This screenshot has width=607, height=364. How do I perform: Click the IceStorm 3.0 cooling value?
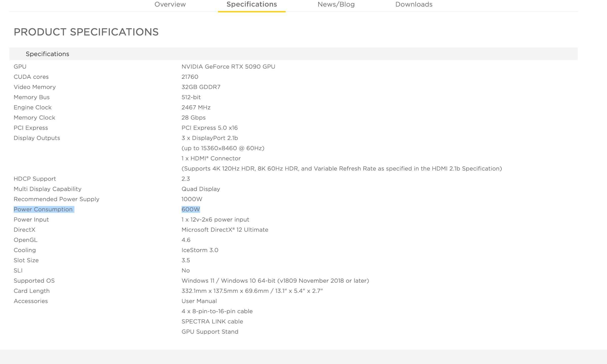click(200, 250)
